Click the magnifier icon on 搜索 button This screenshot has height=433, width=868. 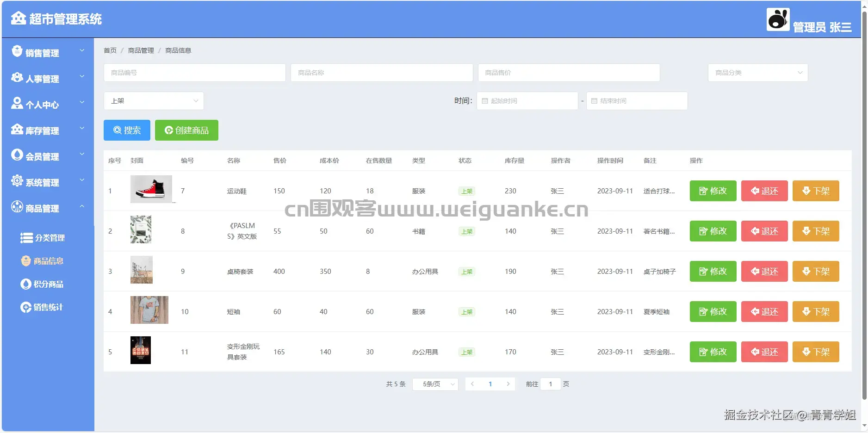(x=118, y=130)
